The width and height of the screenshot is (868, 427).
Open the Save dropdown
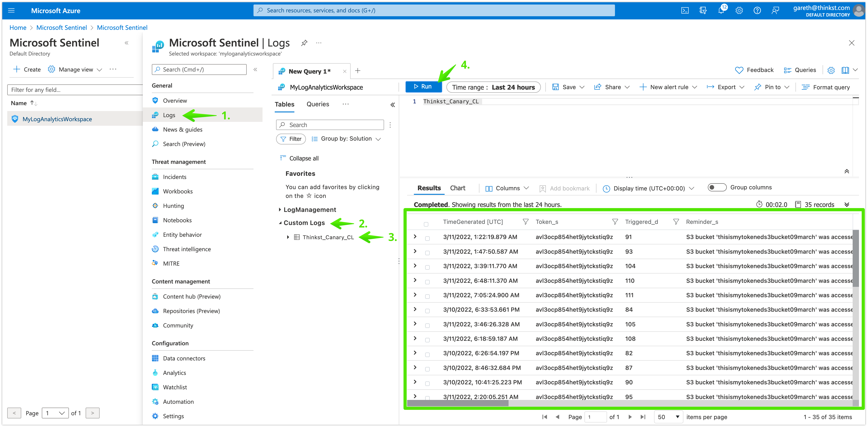pyautogui.click(x=568, y=87)
